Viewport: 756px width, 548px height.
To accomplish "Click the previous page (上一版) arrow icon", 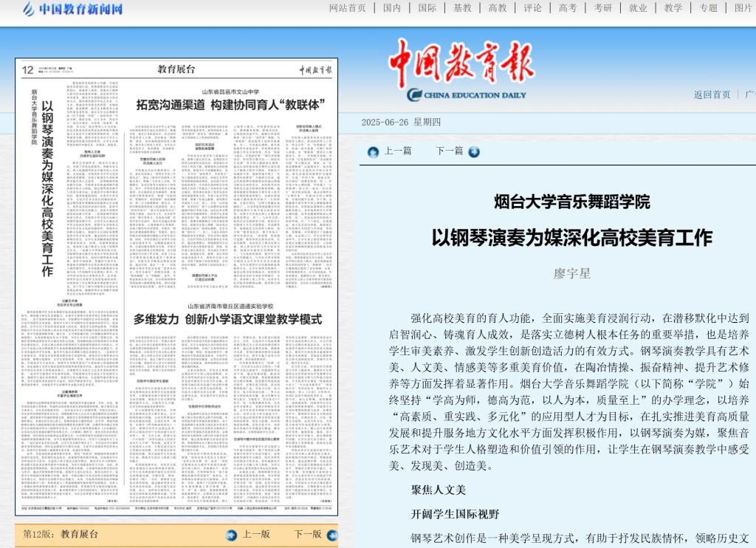I will pyautogui.click(x=232, y=535).
